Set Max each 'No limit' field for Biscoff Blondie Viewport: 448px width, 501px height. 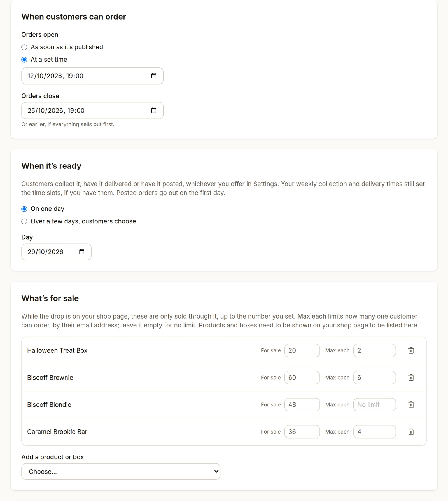point(375,405)
